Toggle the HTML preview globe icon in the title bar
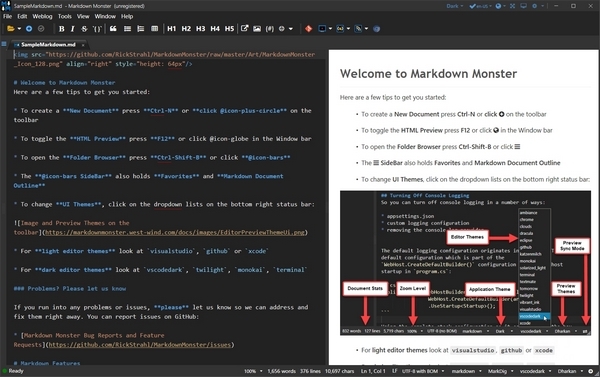Image resolution: width=600 pixels, height=377 pixels. coord(498,6)
